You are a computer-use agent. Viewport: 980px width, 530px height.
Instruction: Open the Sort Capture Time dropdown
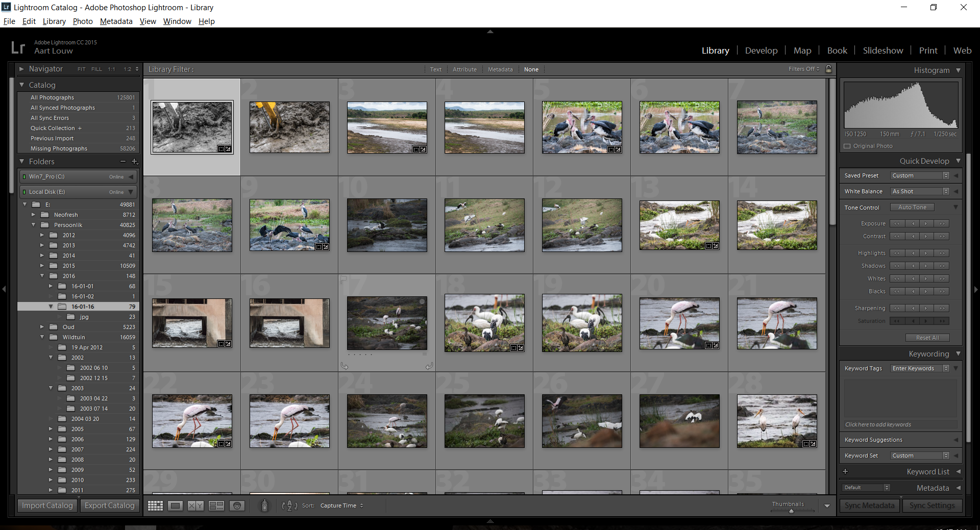pos(341,506)
